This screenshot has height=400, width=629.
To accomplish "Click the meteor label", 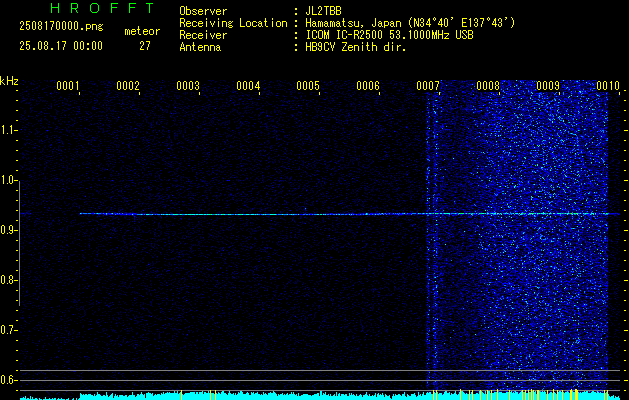I will (142, 31).
